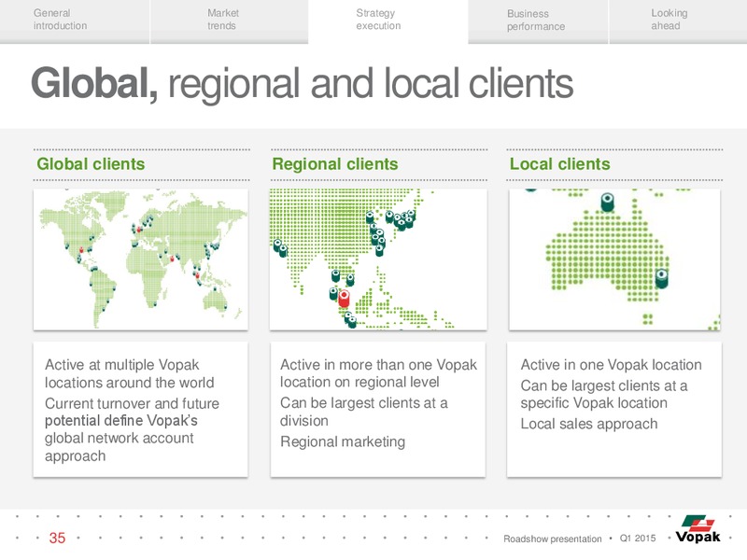747x560 pixels.
Task: Click the terminal marker on Australia's east coast
Action: tap(661, 278)
